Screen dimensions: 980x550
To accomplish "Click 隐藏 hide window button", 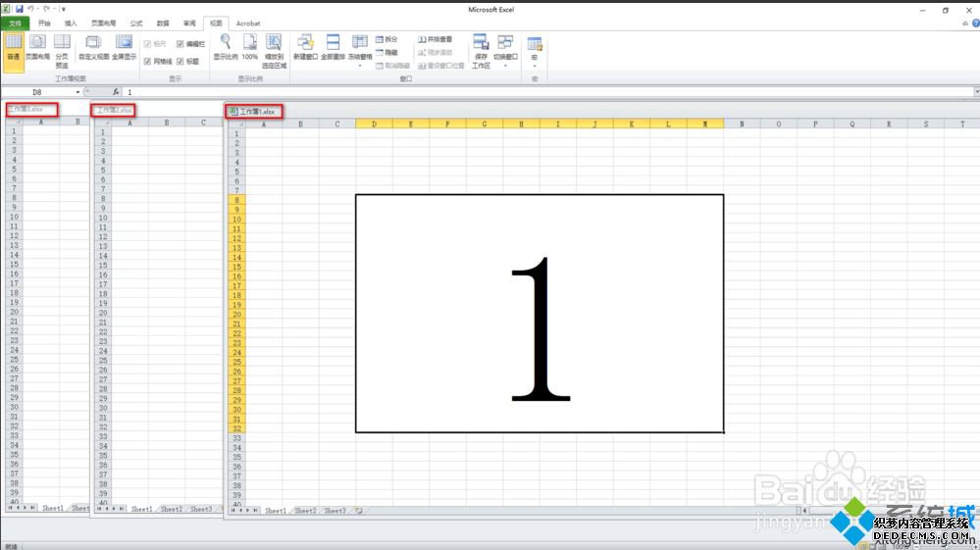I will [387, 52].
